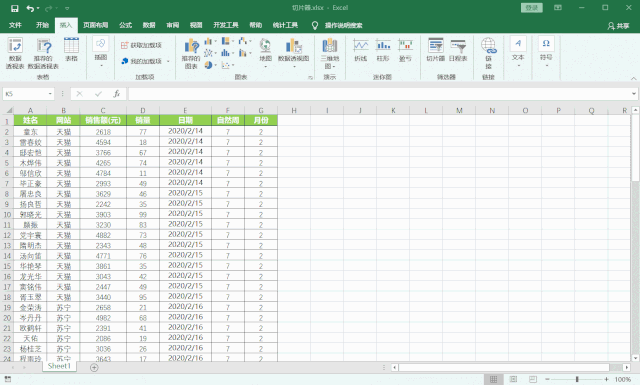Screen dimensions: 640x385
Task: Click the horizontal scrollbar right arrow
Action: 627,367
